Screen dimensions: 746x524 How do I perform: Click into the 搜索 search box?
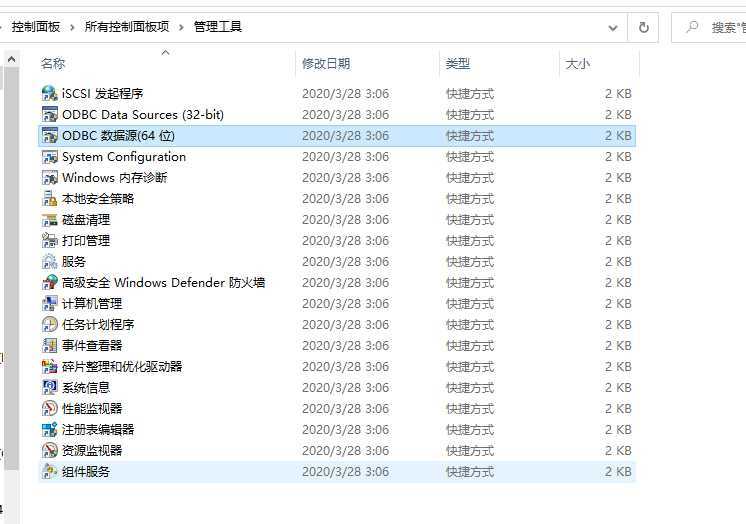click(709, 27)
